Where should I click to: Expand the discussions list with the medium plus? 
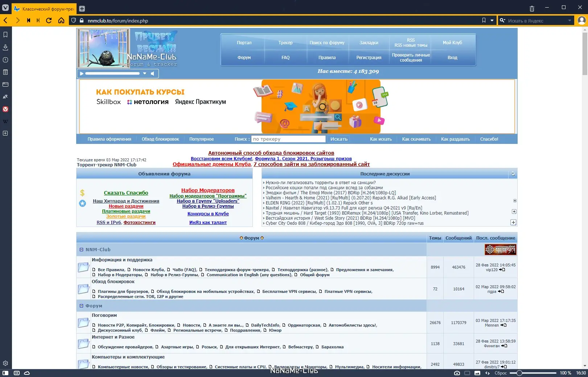pyautogui.click(x=514, y=211)
